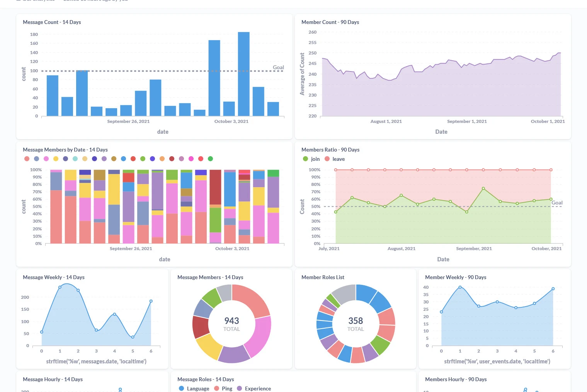This screenshot has width=587, height=392.
Task: Click the Message Count bar touching the goal line
Action: tap(82, 93)
